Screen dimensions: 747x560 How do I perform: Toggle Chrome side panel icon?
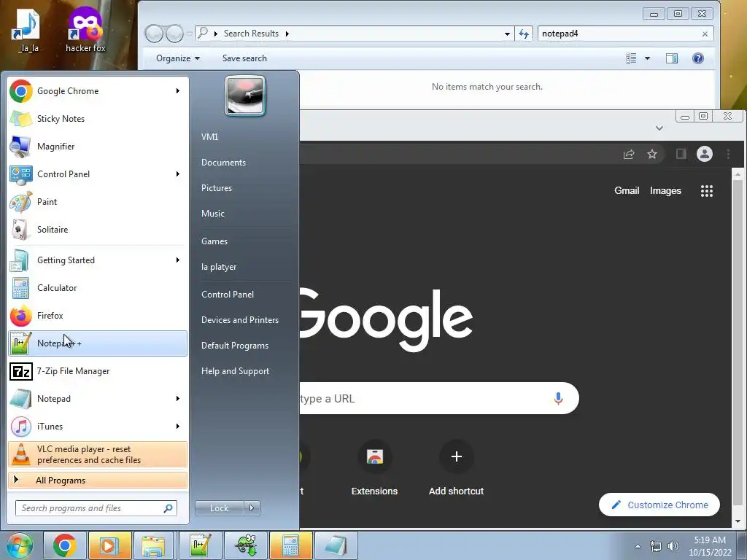pos(681,154)
